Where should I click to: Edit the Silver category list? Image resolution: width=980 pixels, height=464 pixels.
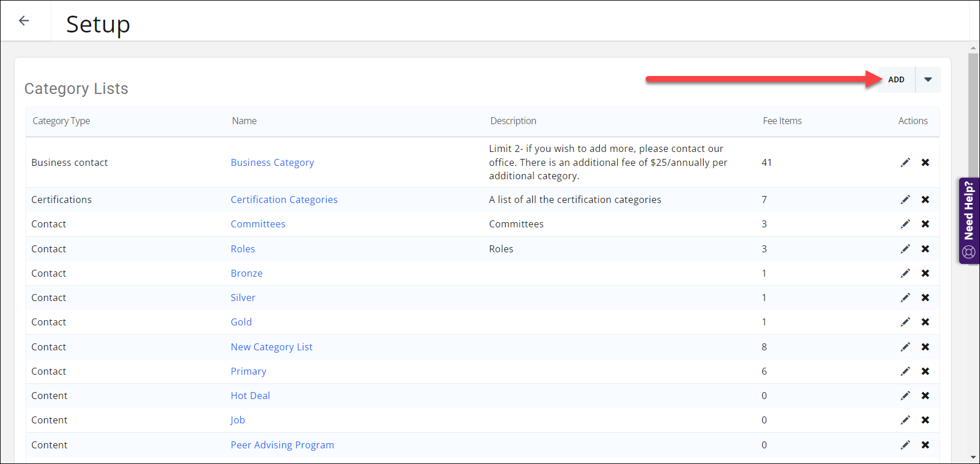pos(905,298)
